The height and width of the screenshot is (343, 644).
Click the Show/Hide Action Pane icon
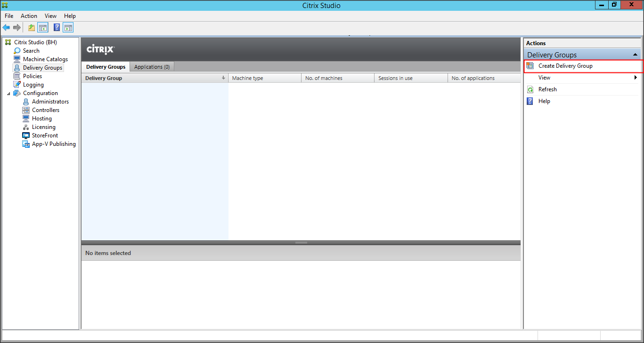pos(68,28)
